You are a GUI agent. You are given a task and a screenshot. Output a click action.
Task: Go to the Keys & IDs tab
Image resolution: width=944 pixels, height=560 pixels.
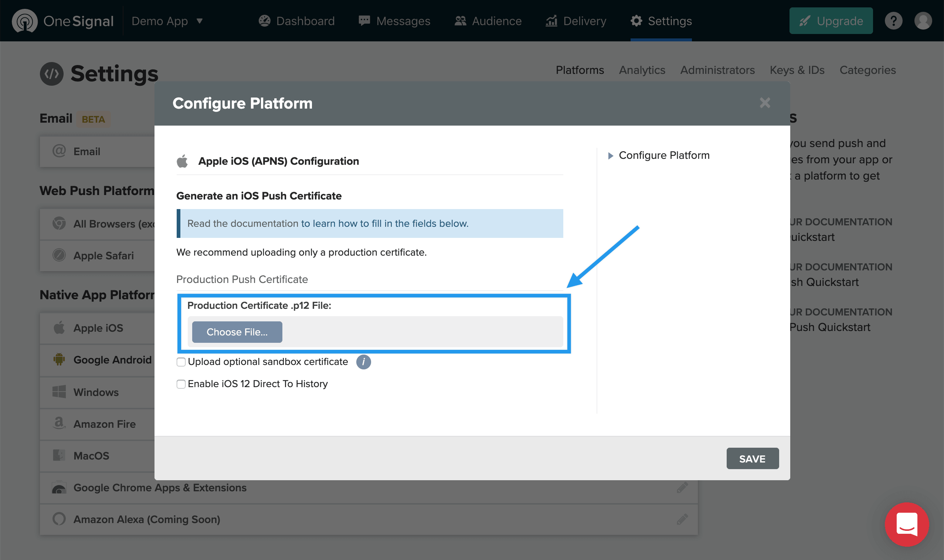[x=797, y=70]
